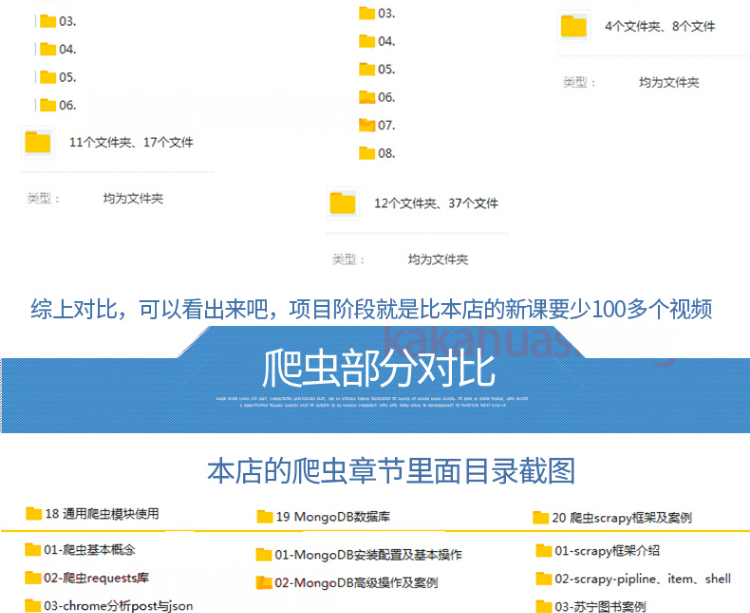
Task: Select the text 4个文件夹、8个文件
Action: click(x=660, y=26)
